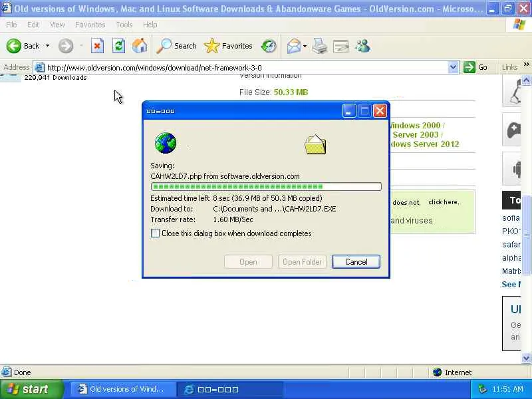The image size is (532, 399).
Task: Click the File Size 50.33 MB text
Action: (x=273, y=92)
